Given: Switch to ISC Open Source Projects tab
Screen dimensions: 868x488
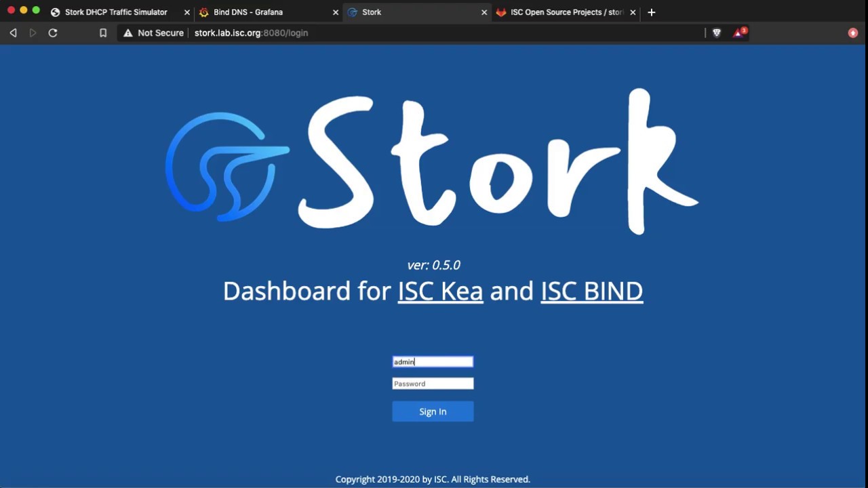Looking at the screenshot, I should pyautogui.click(x=567, y=12).
